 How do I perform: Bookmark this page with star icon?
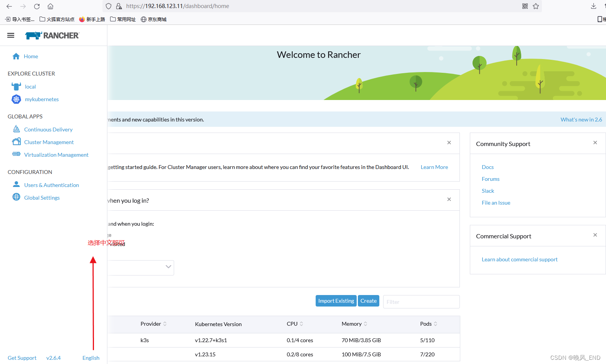(536, 6)
